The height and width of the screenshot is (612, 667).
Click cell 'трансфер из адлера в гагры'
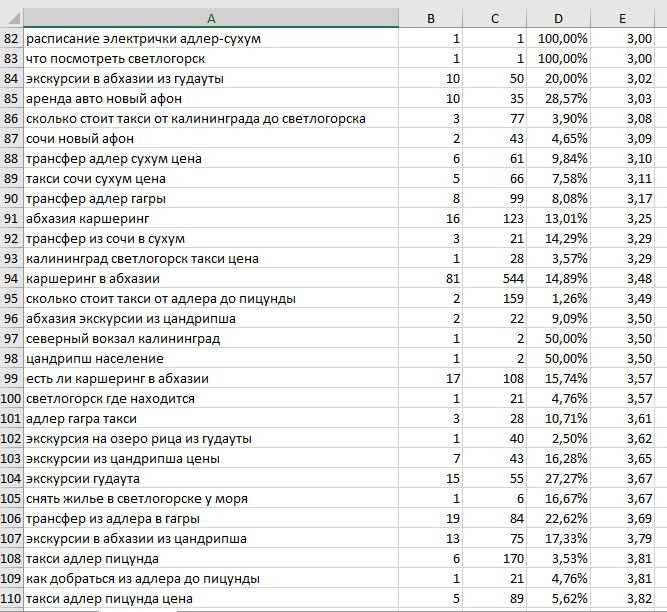coord(211,518)
